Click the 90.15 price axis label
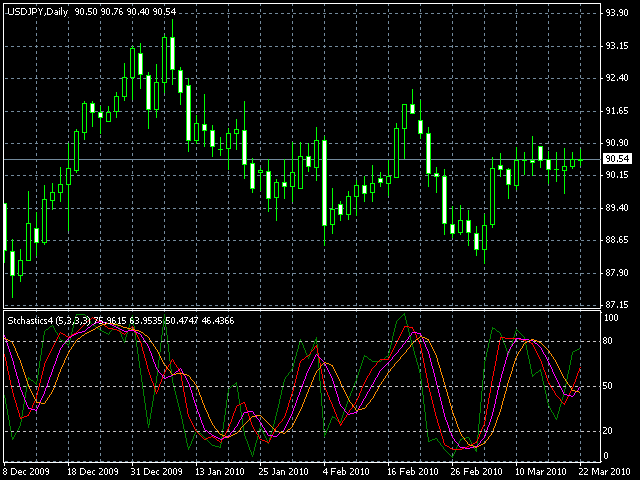The image size is (640, 480). [617, 175]
